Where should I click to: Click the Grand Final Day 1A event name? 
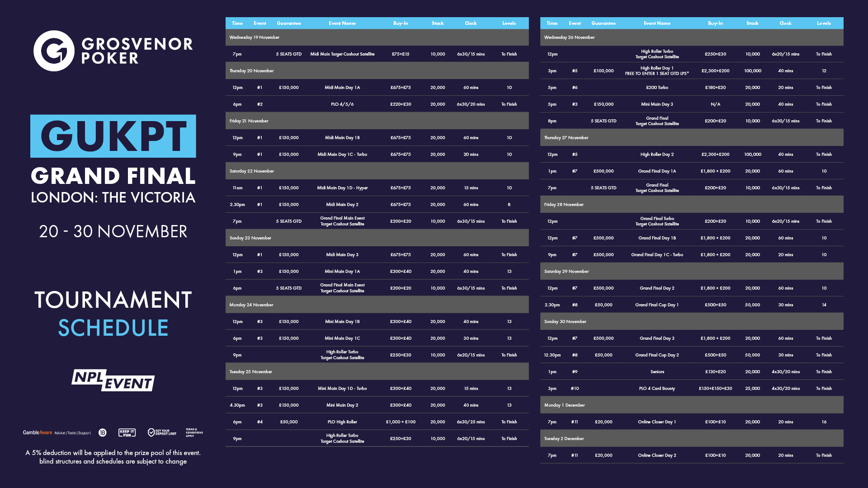(657, 171)
